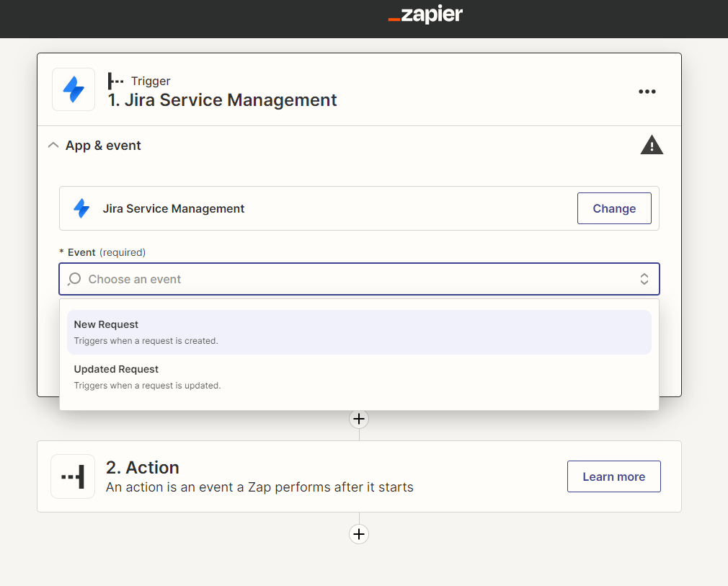
Task: Click the App & event heading
Action: [103, 146]
